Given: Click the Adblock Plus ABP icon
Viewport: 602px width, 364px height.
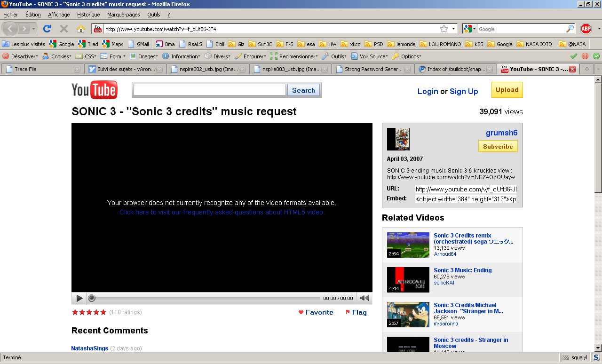Looking at the screenshot, I should [x=586, y=29].
